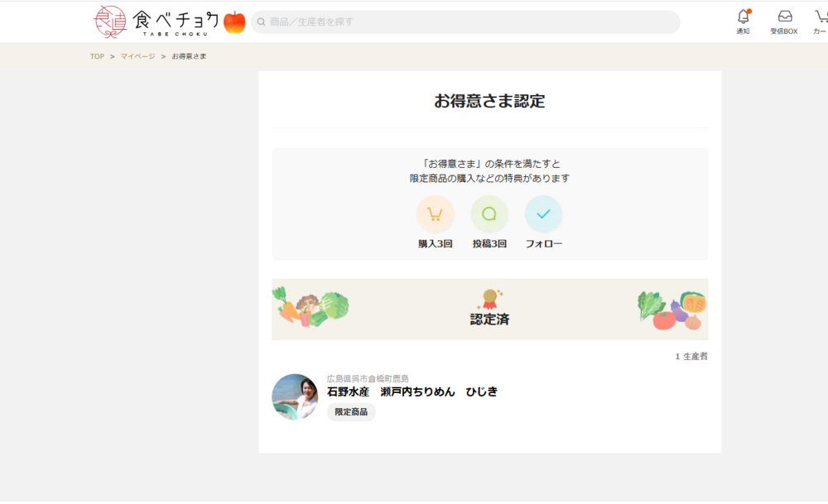This screenshot has width=828, height=504.
Task: Click the 1 生産者 count label
Action: coord(691,357)
